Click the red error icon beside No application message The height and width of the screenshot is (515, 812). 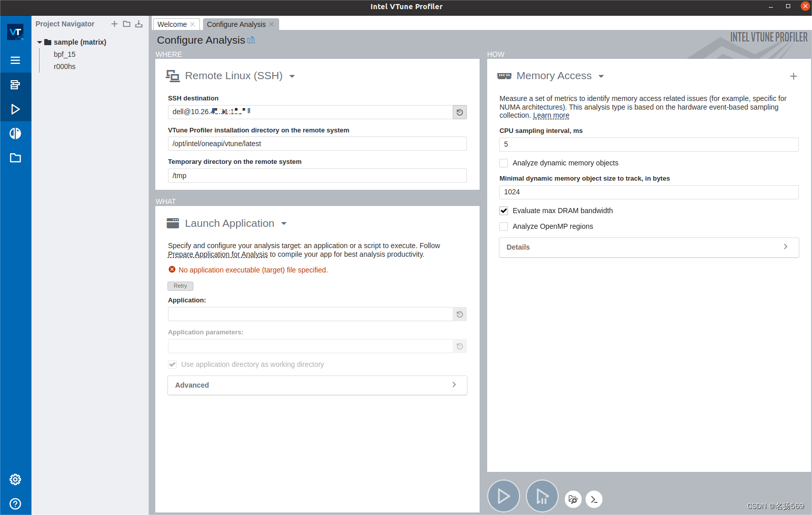[x=172, y=269]
